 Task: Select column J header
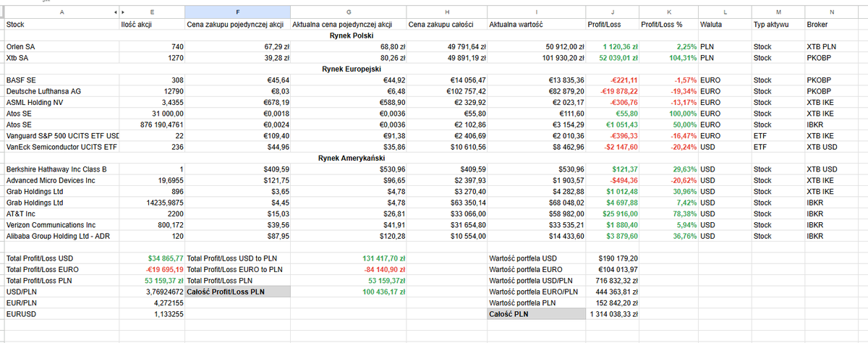click(x=612, y=12)
